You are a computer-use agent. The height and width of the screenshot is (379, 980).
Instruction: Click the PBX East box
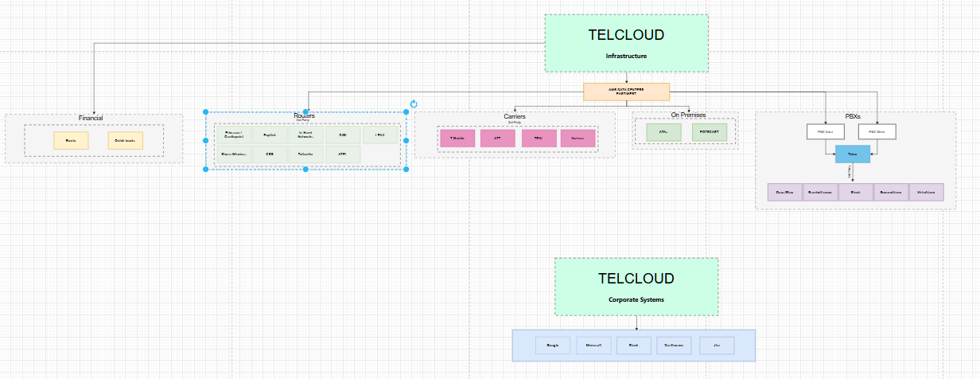pyautogui.click(x=825, y=131)
